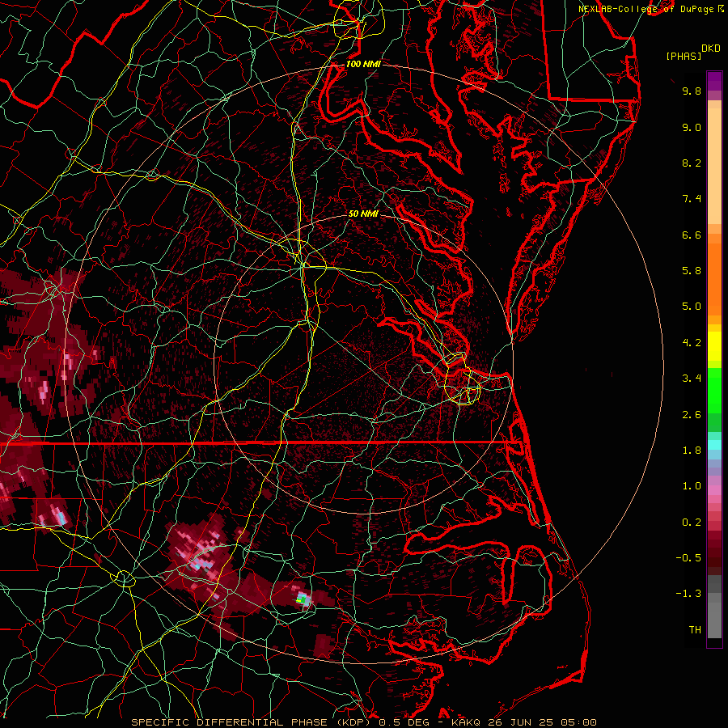
Task: Click the 9.8 legend value
Action: [x=692, y=91]
